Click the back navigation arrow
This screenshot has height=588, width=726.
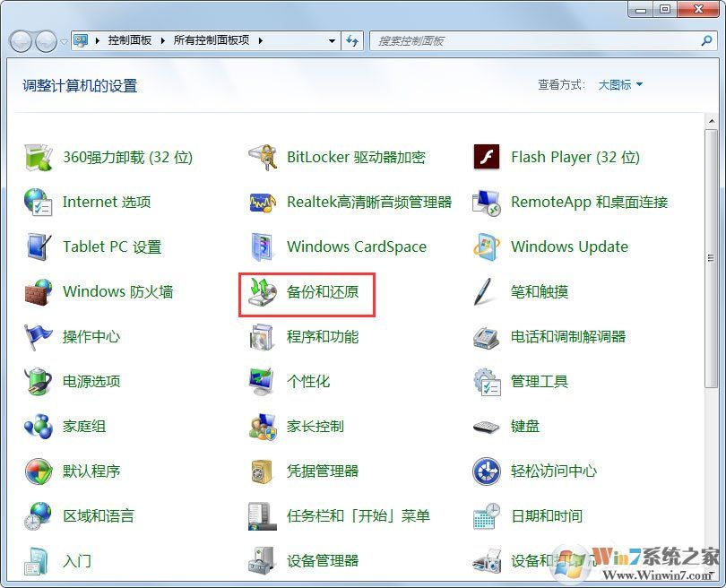(20, 40)
